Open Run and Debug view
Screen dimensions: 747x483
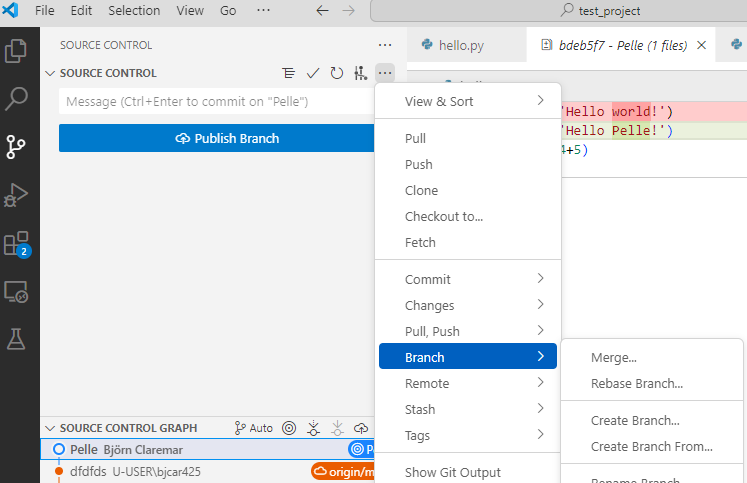pos(16,195)
